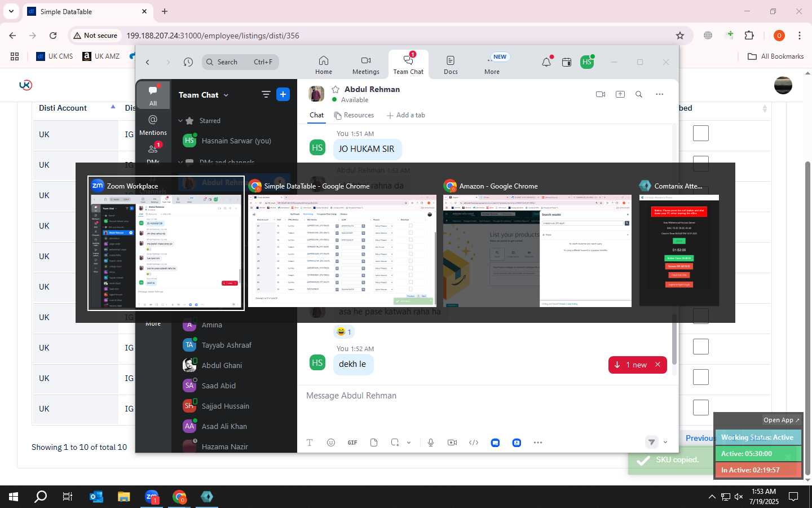Start a video meeting with Abdul Rehman
Viewport: 812px width, 508px height.
(601, 94)
